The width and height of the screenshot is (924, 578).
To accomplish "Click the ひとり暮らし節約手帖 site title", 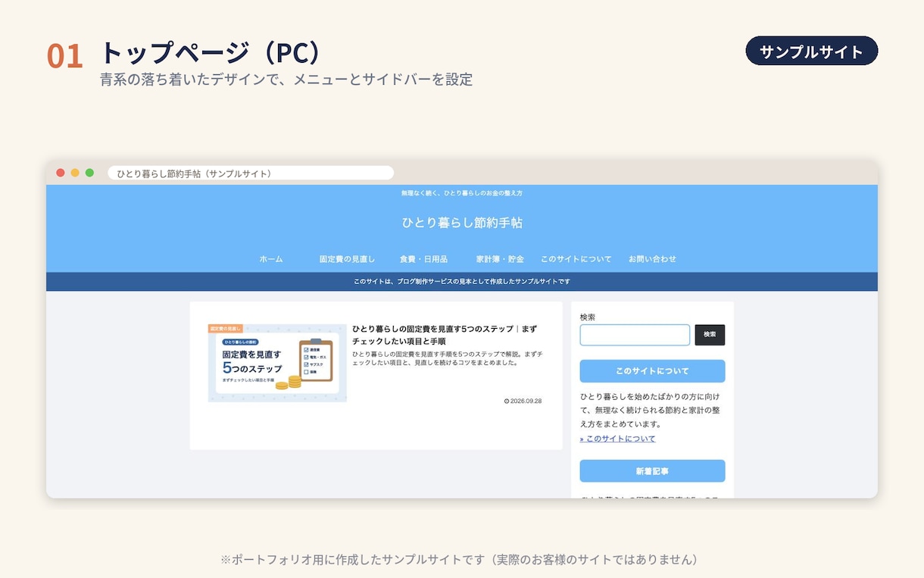I will (462, 223).
